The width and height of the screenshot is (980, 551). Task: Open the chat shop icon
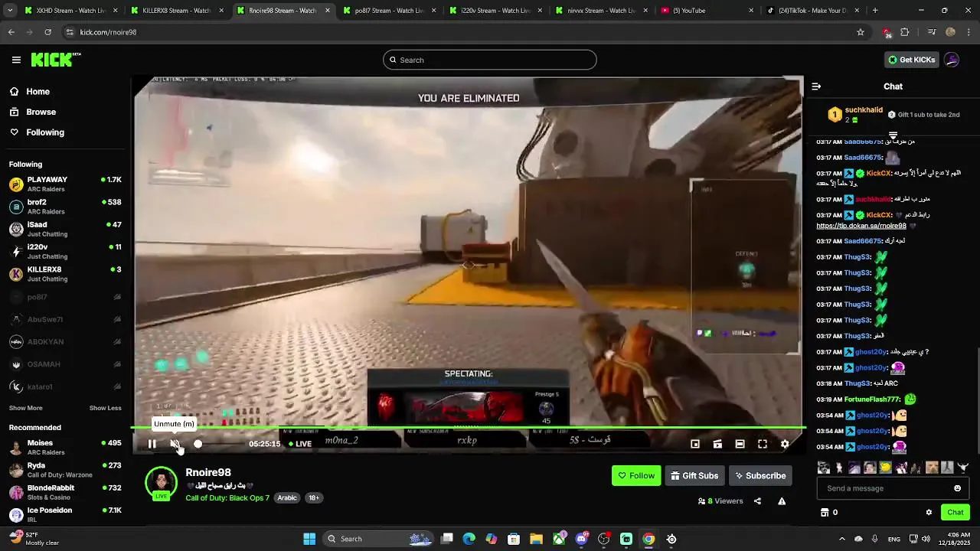825,512
